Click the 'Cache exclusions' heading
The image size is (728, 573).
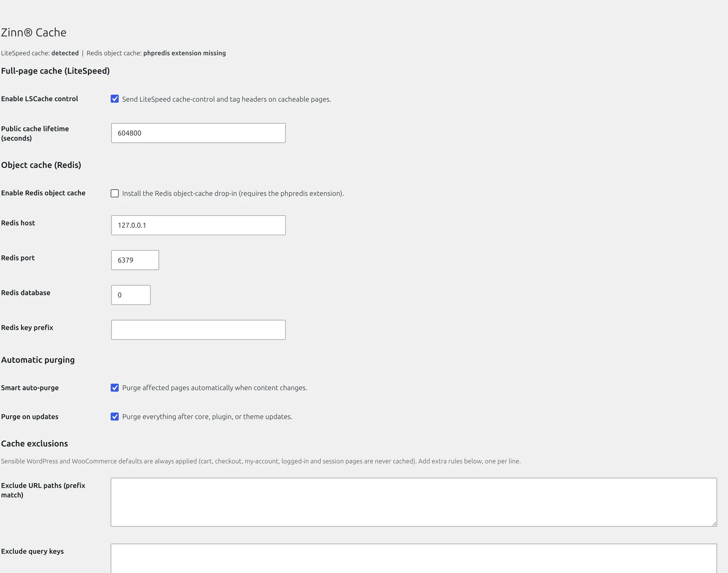[x=35, y=443]
